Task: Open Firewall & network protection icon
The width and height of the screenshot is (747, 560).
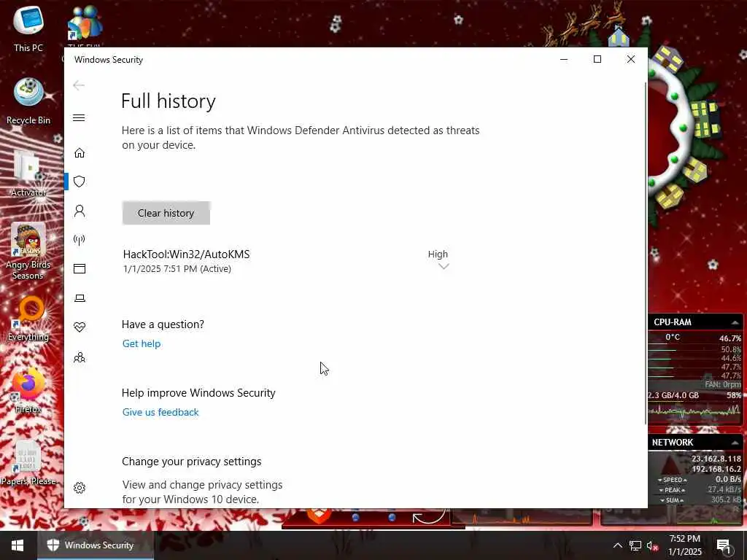Action: (x=80, y=239)
